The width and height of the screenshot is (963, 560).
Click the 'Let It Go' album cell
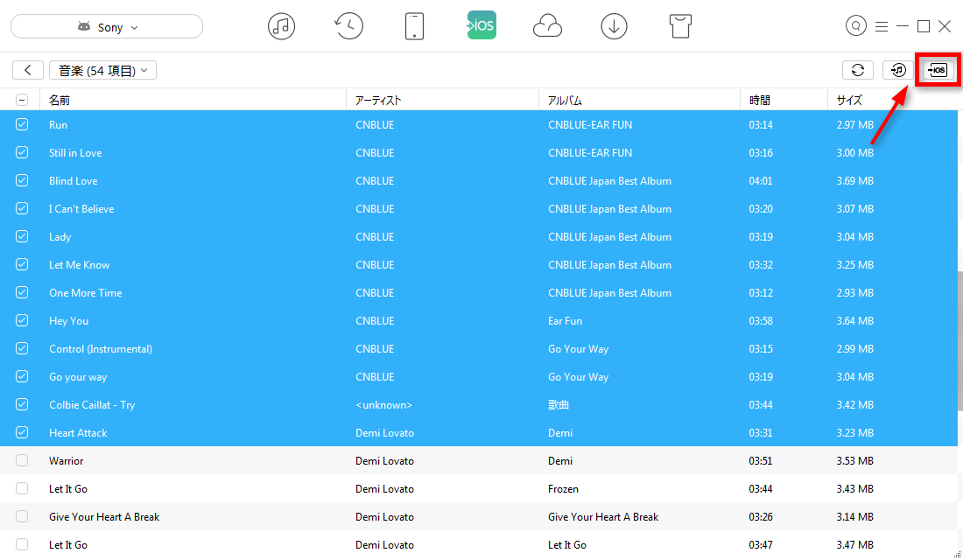[567, 545]
